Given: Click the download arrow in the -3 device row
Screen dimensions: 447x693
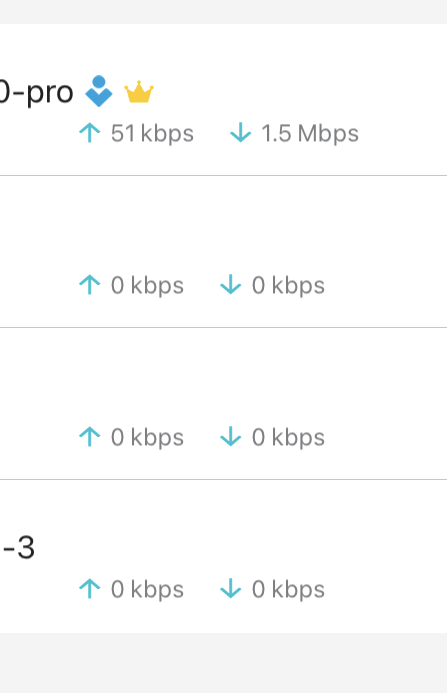Looking at the screenshot, I should pos(231,589).
